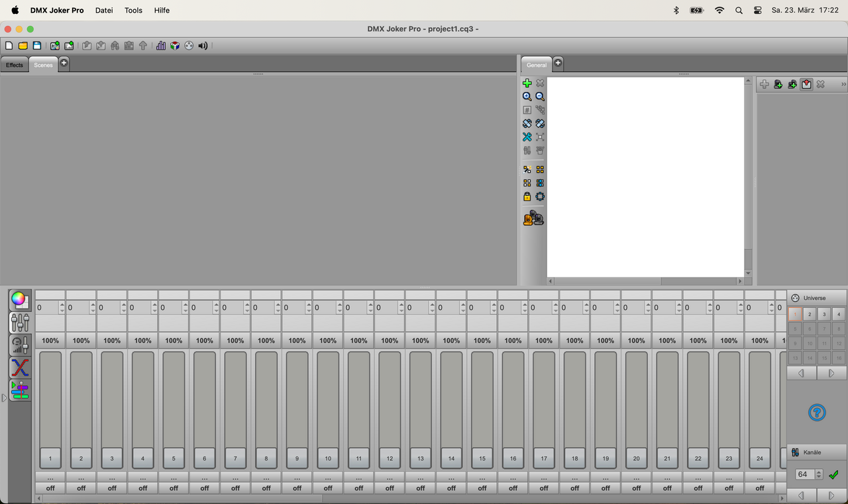This screenshot has height=504, width=848.
Task: Click the fixture with green plus icon
Action: pyautogui.click(x=778, y=84)
